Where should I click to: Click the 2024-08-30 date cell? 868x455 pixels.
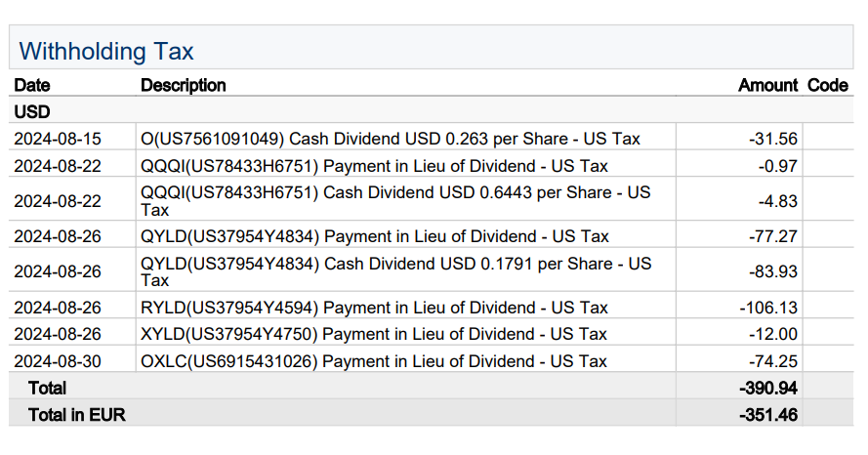tap(58, 361)
